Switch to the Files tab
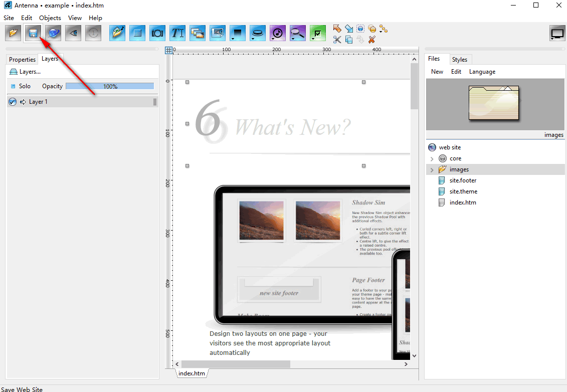Image resolution: width=567 pixels, height=392 pixels. [434, 59]
